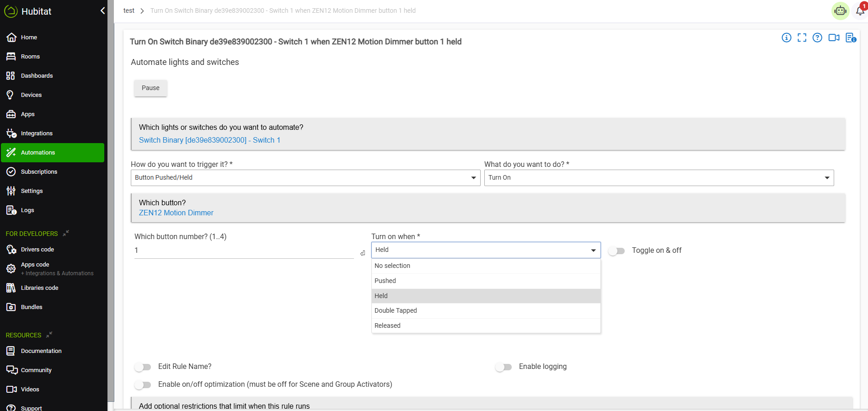This screenshot has width=868, height=411.
Task: Turn on the Enable logging toggle
Action: coord(504,367)
